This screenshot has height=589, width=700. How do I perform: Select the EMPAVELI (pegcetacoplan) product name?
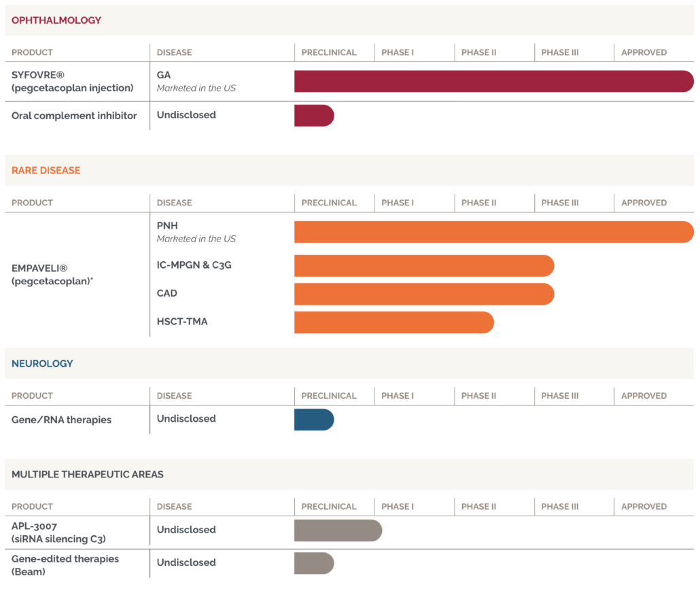point(52,274)
